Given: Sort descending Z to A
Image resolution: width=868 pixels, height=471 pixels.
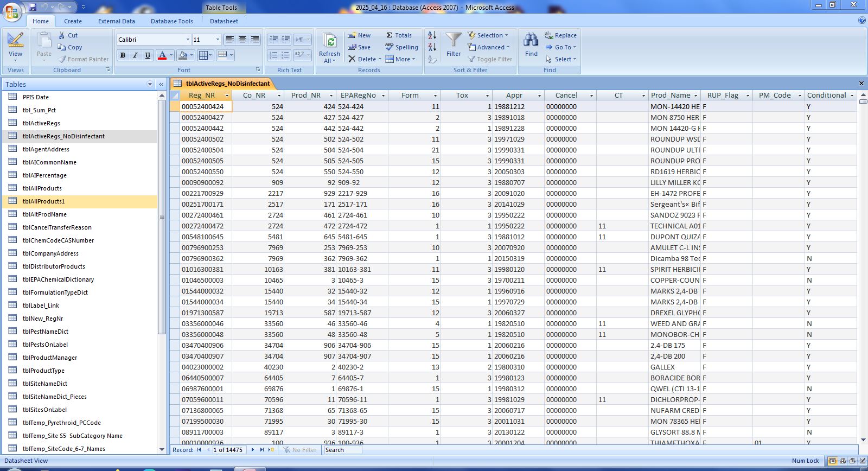Looking at the screenshot, I should tap(432, 47).
